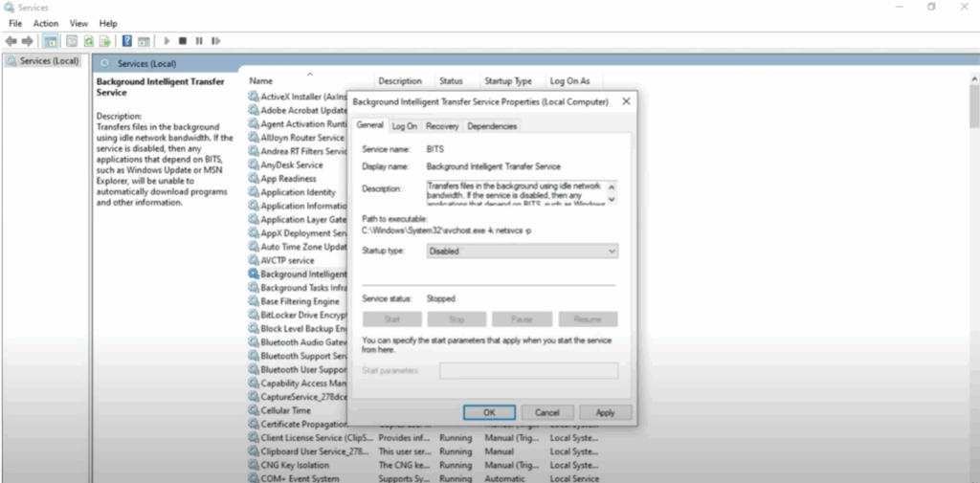The width and height of the screenshot is (980, 483).
Task: Select AllJoyn Router Service row
Action: (x=298, y=138)
